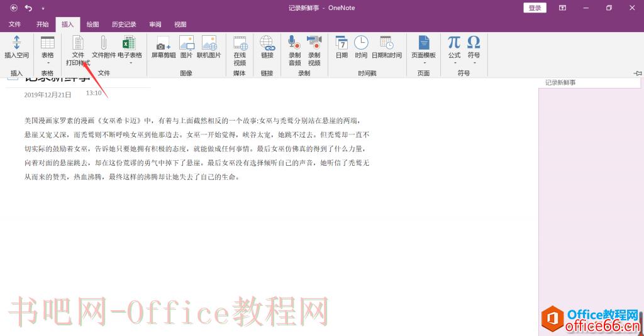Click the Back arrow in title bar

coord(14,8)
